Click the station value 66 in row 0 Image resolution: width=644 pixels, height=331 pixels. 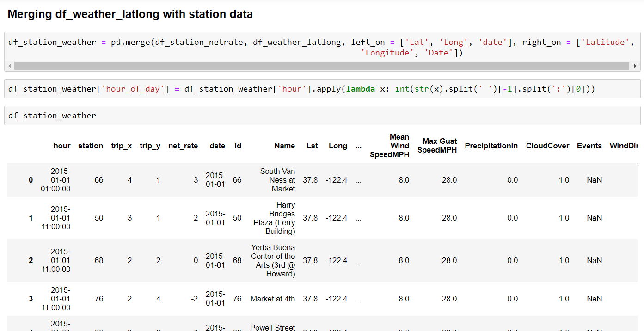coord(99,180)
